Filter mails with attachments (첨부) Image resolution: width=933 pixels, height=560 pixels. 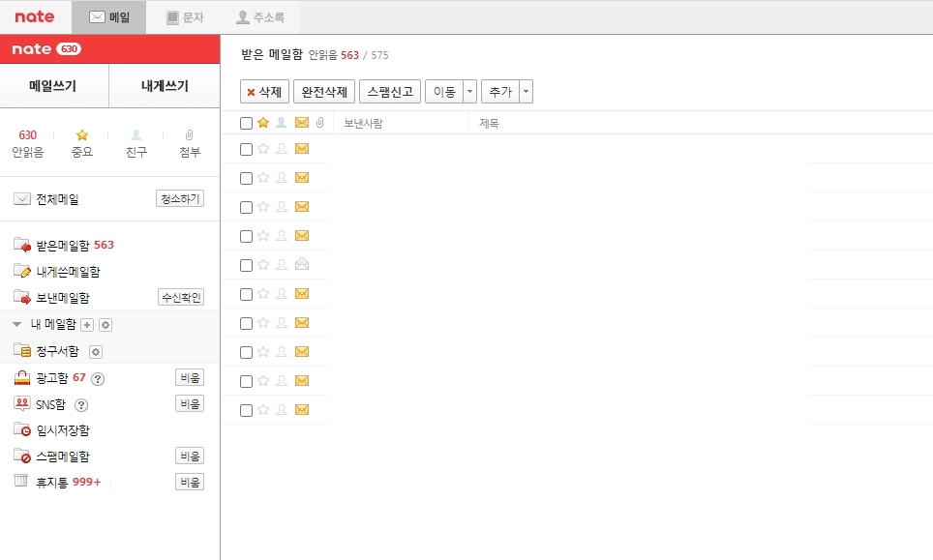[x=189, y=142]
